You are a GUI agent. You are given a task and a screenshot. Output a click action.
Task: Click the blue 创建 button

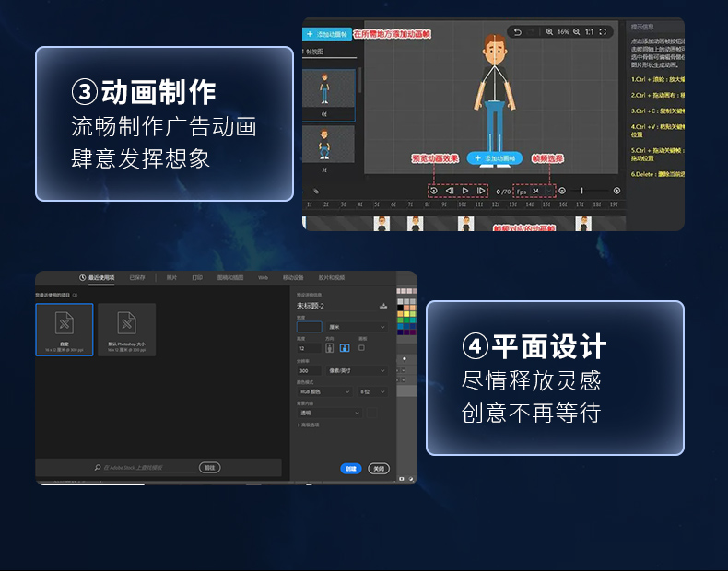(350, 468)
